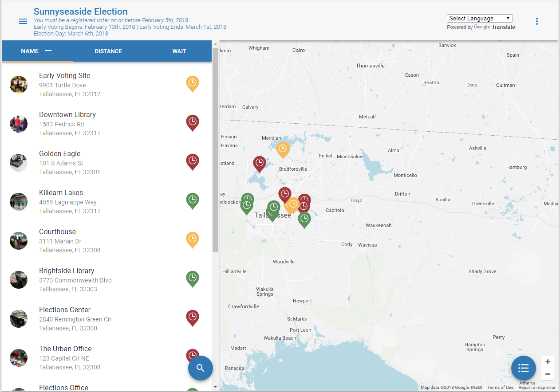Click the address 2840 Remington Green Cir
The width and height of the screenshot is (560, 392).
[x=75, y=319]
